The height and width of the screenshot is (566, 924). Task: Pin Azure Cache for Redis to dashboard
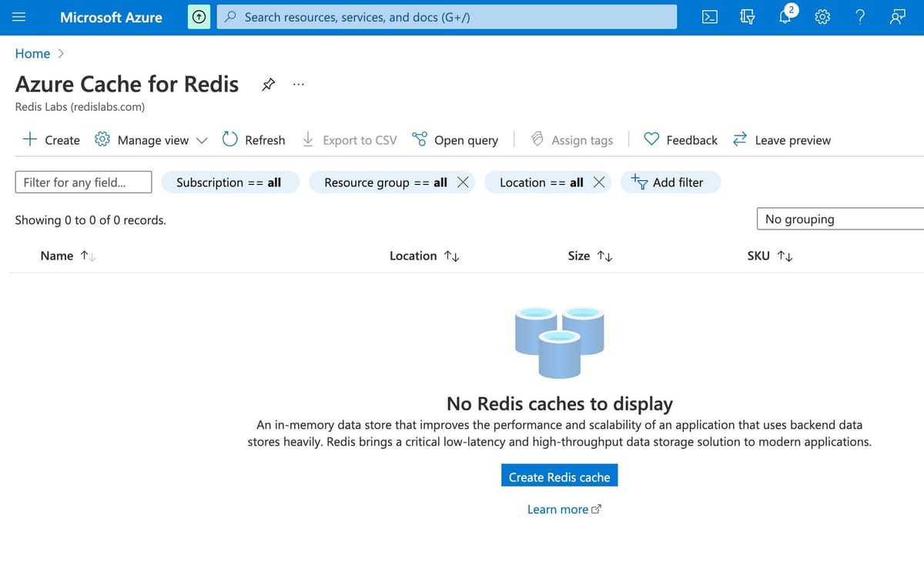pyautogui.click(x=268, y=83)
